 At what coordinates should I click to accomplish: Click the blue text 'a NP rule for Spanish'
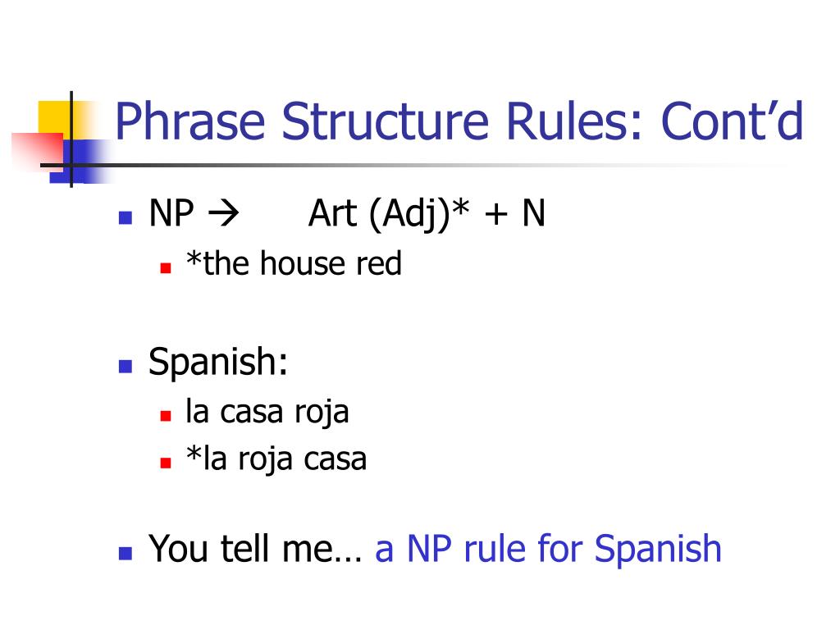coord(548,550)
